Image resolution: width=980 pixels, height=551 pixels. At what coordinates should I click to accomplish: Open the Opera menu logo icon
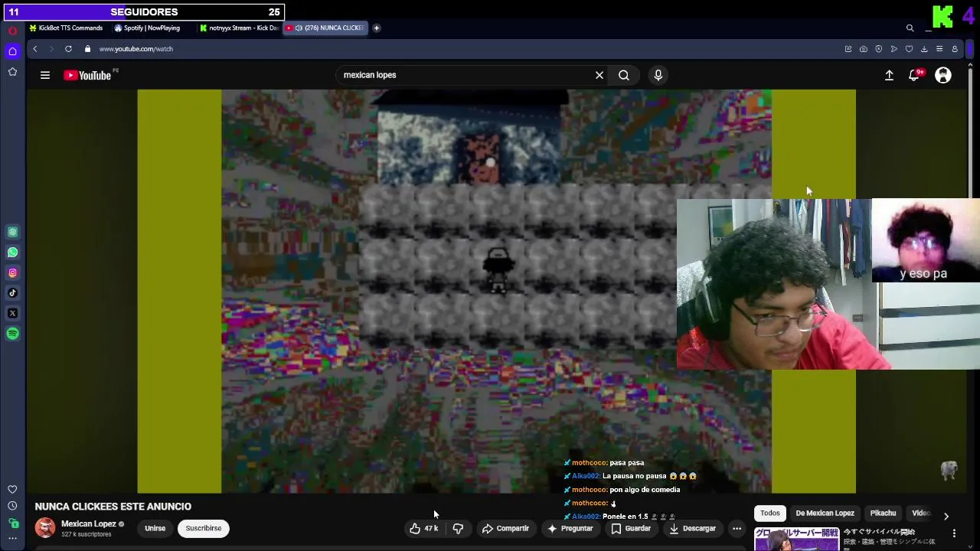click(x=12, y=31)
